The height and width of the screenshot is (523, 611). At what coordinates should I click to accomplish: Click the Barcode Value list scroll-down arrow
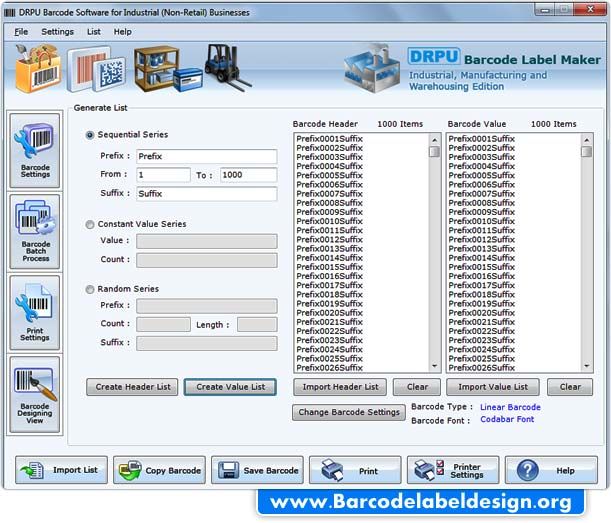(x=586, y=366)
